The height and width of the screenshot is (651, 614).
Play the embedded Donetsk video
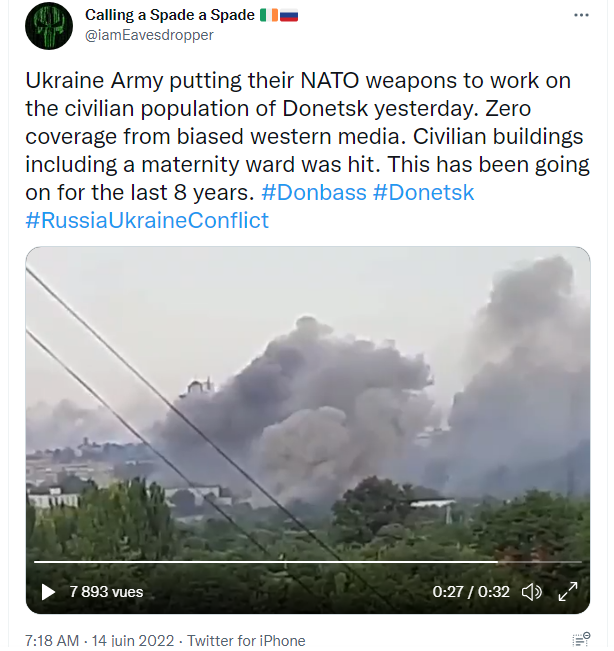tap(47, 592)
